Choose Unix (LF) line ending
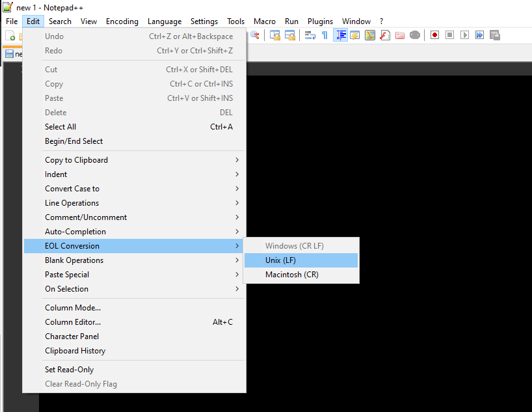532x412 pixels. 301,260
